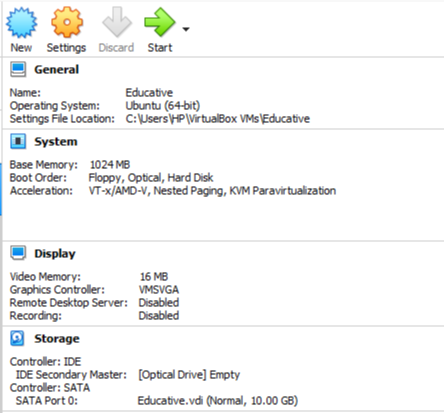Viewport: 445px width, 413px height.
Task: Click the Name: label in General
Action: point(25,92)
